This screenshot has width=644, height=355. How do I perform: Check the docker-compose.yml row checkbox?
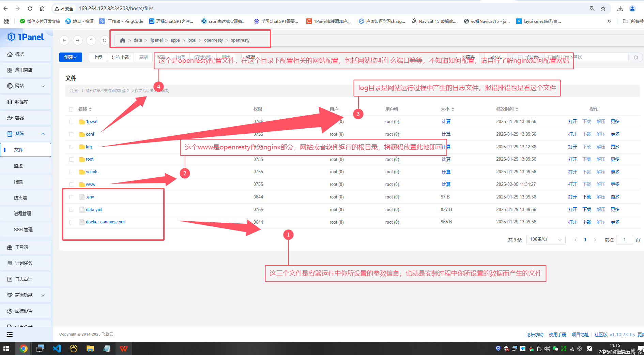pos(71,222)
